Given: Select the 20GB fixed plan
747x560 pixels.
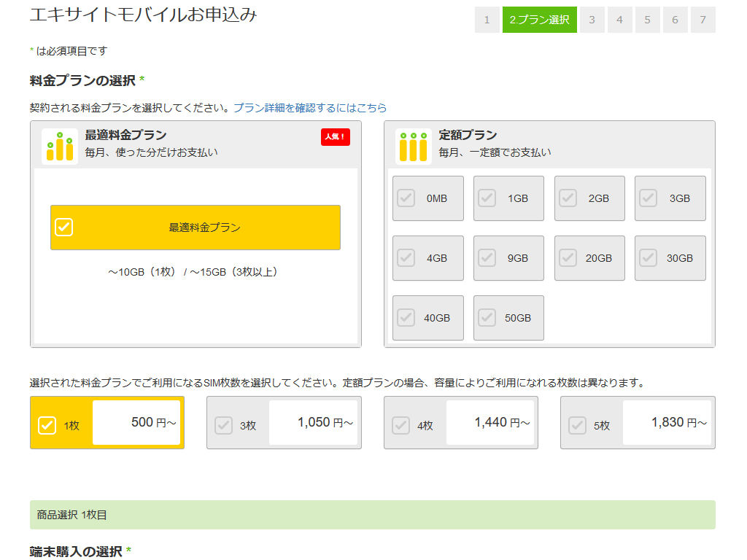Looking at the screenshot, I should [x=589, y=258].
